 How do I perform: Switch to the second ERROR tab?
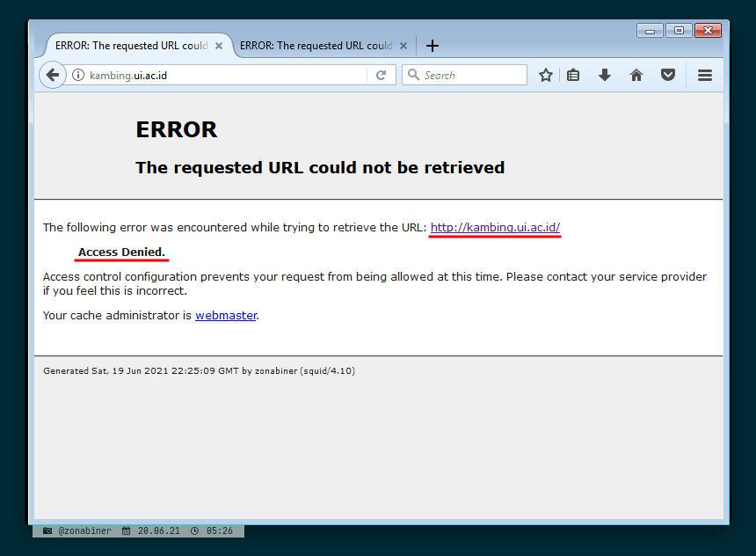pyautogui.click(x=312, y=45)
